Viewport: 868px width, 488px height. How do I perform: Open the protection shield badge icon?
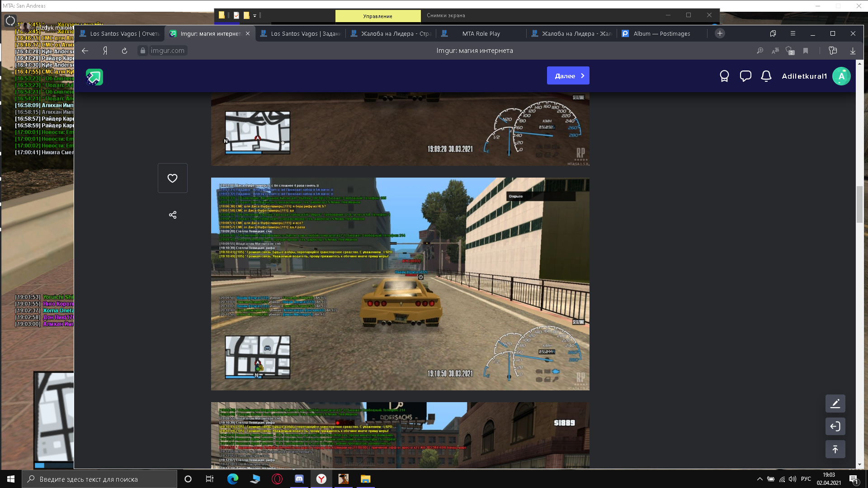tap(790, 51)
